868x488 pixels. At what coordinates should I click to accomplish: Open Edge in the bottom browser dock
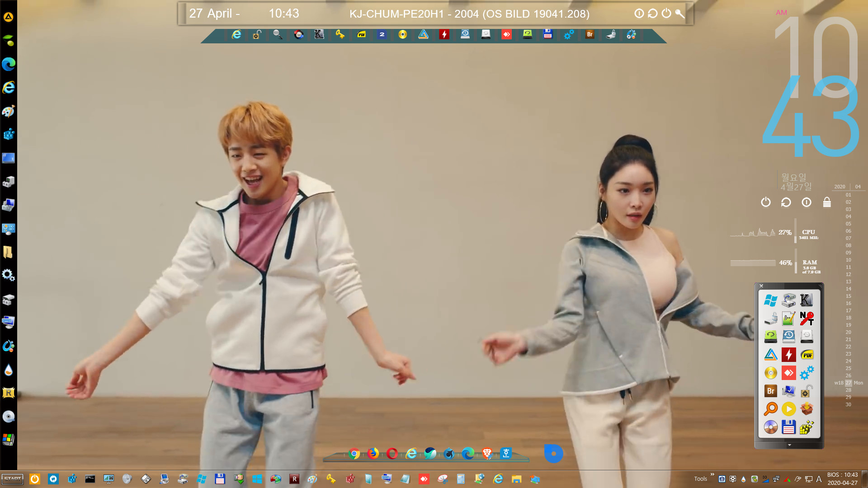pos(468,453)
